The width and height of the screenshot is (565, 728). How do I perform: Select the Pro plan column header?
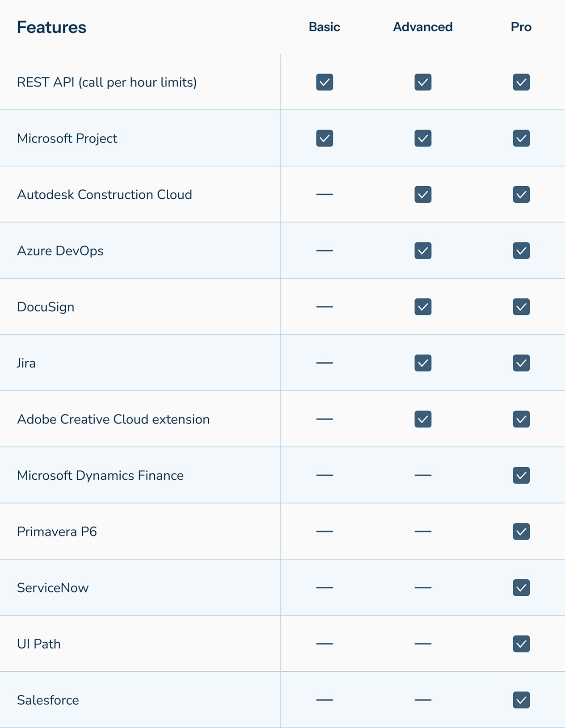(x=521, y=27)
